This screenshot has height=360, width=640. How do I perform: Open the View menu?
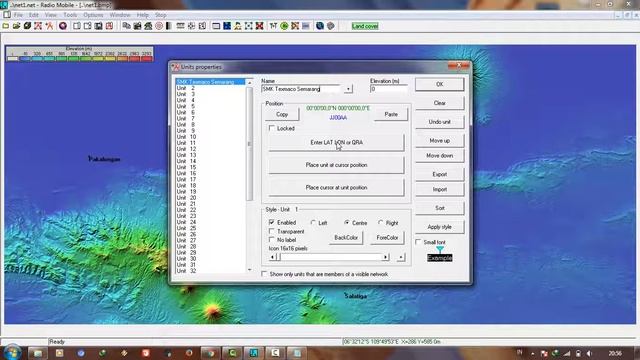[x=51, y=15]
